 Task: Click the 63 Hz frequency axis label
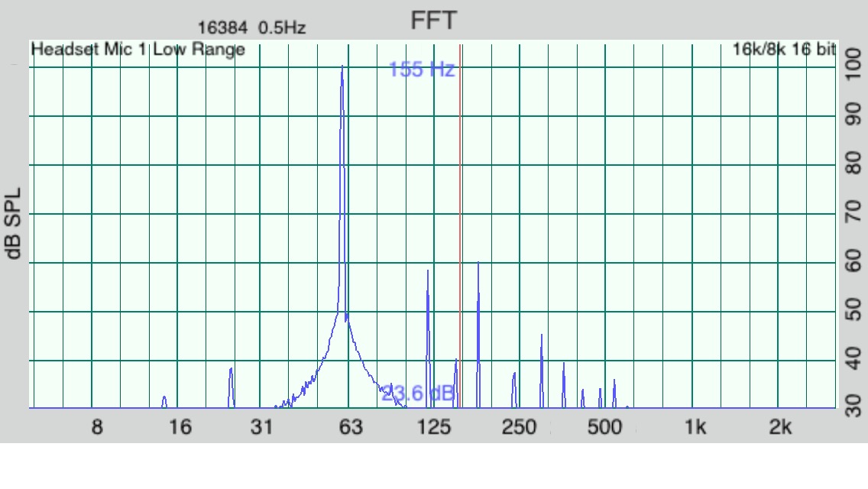(351, 427)
